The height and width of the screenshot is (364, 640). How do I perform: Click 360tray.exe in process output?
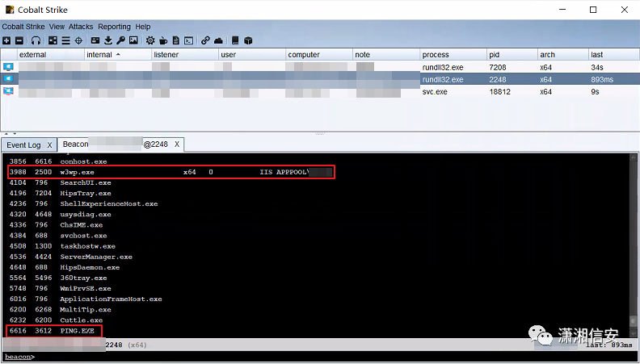click(83, 278)
